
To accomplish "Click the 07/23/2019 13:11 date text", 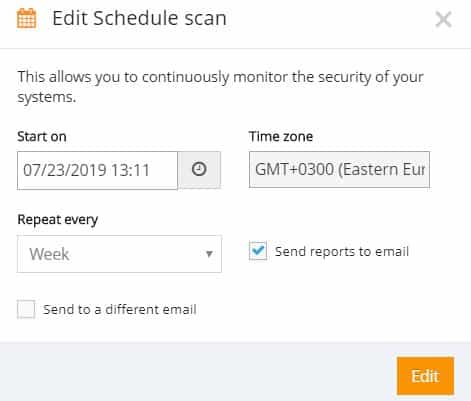I will pos(86,170).
